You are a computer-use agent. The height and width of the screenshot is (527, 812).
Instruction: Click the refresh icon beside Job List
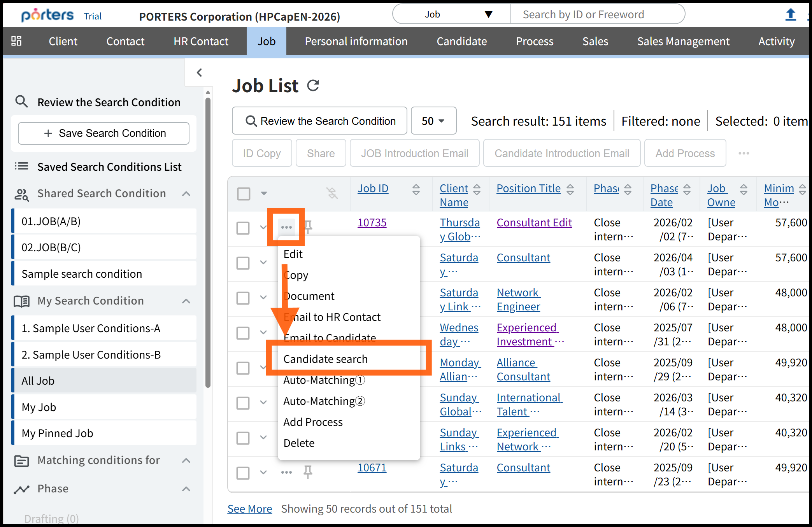tap(313, 86)
